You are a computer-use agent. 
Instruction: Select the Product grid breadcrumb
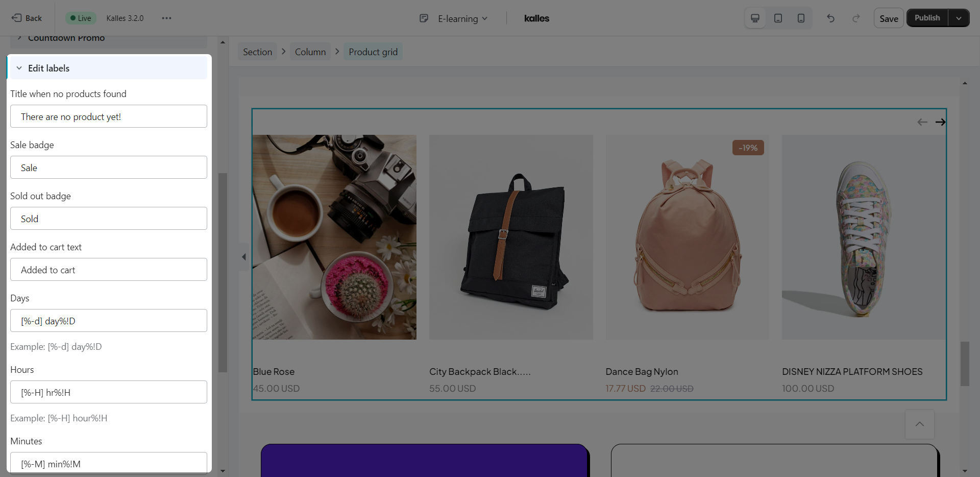(x=373, y=52)
